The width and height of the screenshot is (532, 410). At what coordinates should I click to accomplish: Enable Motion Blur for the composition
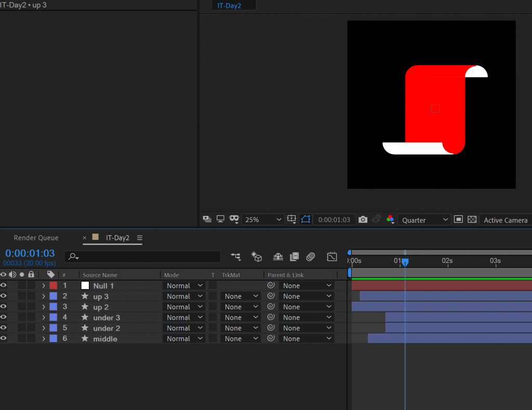click(311, 257)
